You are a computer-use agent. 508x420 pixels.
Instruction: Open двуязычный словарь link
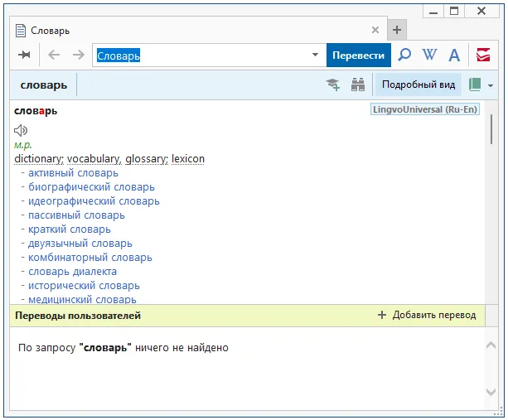80,244
